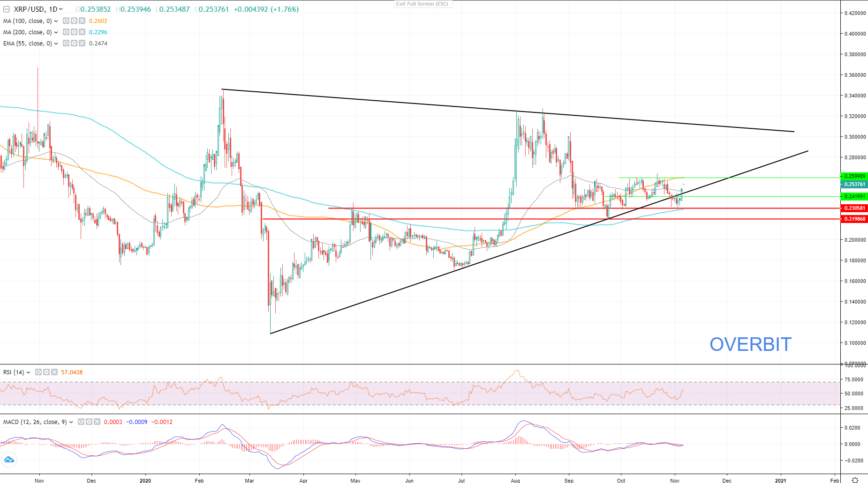Select the descending black trendline on the chart
This screenshot has width=868, height=483.
point(508,111)
